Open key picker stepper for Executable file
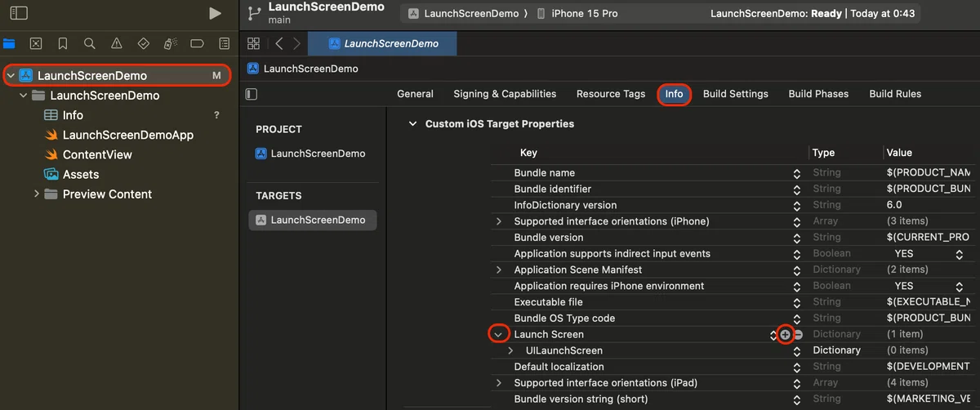Image resolution: width=980 pixels, height=410 pixels. 796,302
